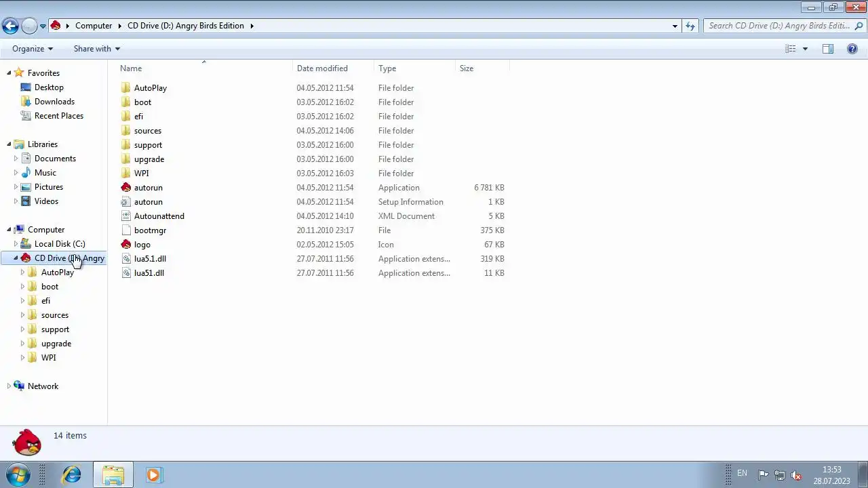
Task: Click the Back navigation arrow button
Action: 10,26
